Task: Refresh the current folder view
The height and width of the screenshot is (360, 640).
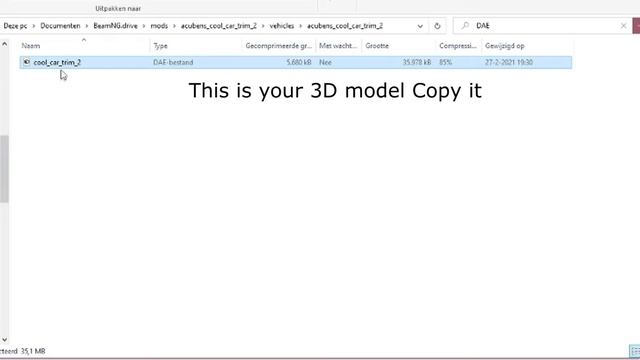Action: pyautogui.click(x=437, y=26)
